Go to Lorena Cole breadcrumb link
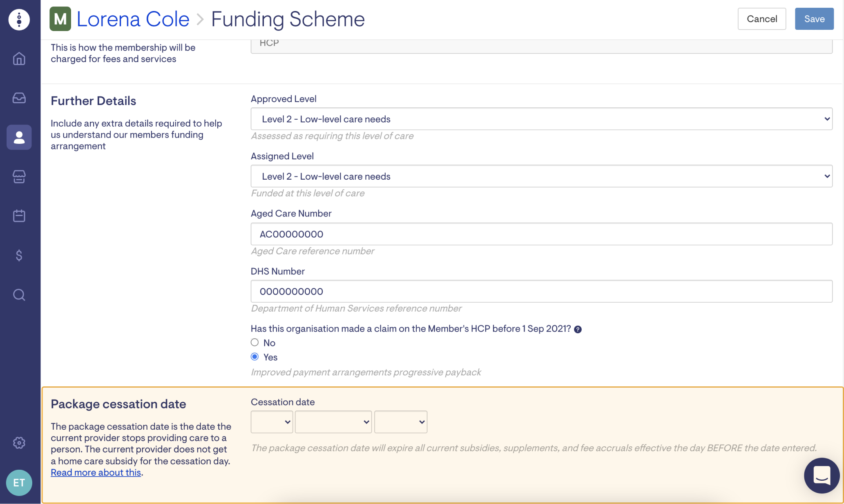The height and width of the screenshot is (504, 844). click(133, 19)
